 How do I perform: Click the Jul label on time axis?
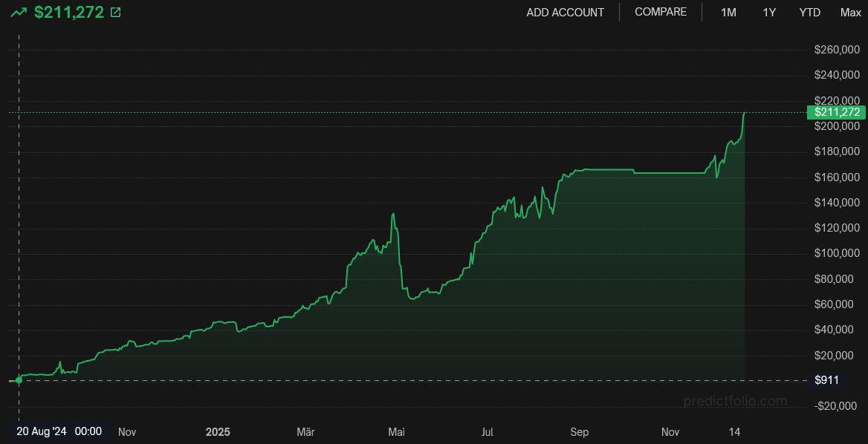488,432
